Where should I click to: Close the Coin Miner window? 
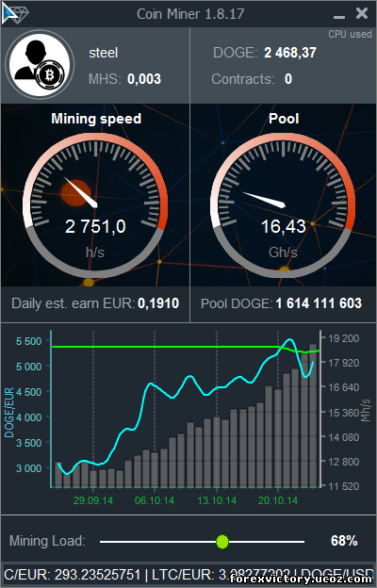362,13
